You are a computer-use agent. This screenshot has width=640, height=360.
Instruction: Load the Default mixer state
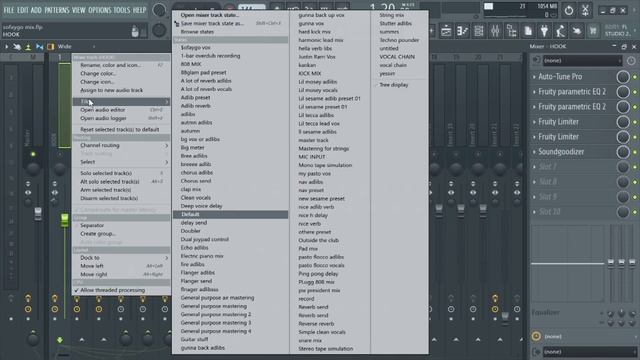231,214
